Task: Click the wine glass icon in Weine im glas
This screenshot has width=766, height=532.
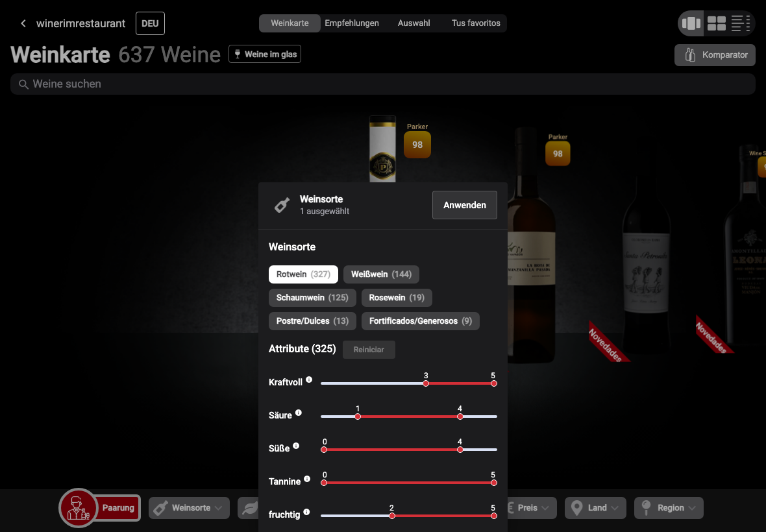Action: click(238, 54)
